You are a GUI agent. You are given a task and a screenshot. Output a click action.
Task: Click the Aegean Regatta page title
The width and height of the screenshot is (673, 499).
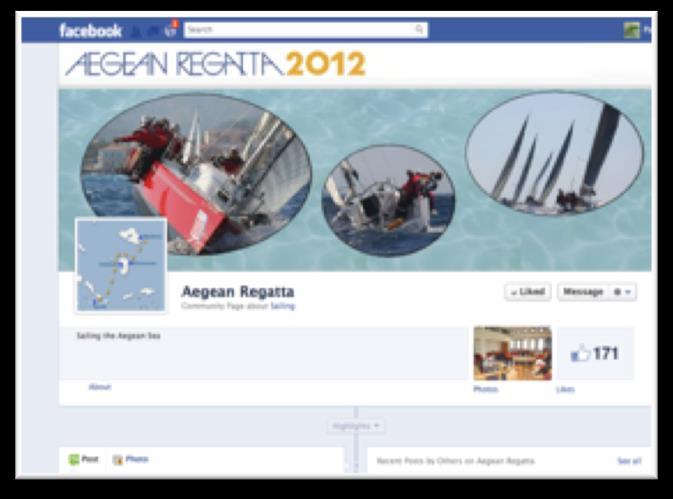[238, 291]
